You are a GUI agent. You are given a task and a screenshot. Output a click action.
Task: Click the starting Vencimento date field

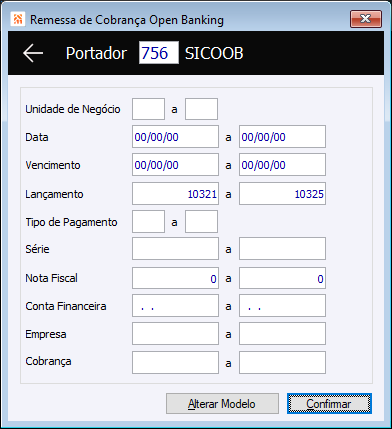coord(175,165)
